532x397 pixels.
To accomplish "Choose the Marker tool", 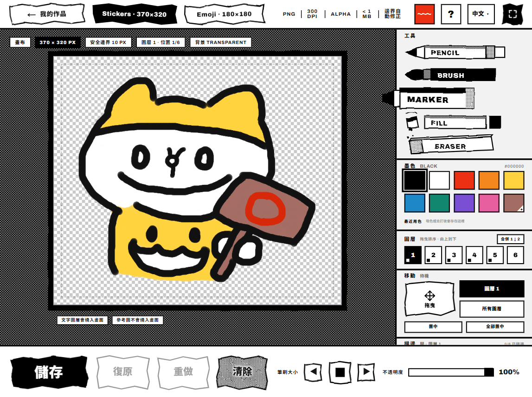I will tap(428, 99).
